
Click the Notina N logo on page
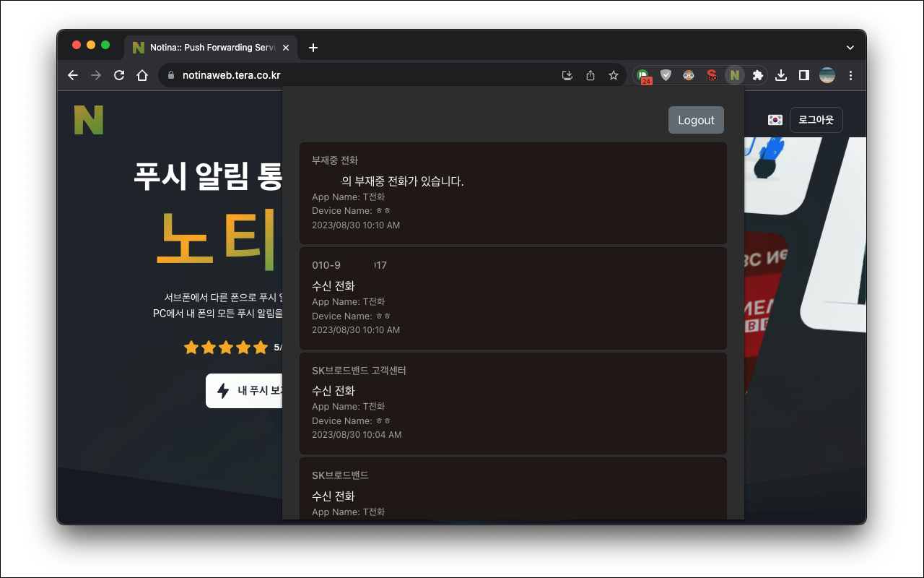(x=89, y=120)
